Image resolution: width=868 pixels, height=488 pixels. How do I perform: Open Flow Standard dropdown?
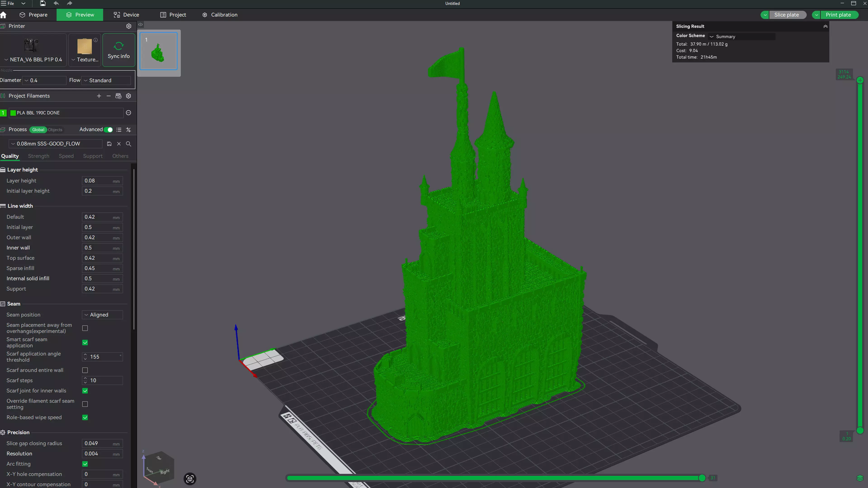[106, 80]
